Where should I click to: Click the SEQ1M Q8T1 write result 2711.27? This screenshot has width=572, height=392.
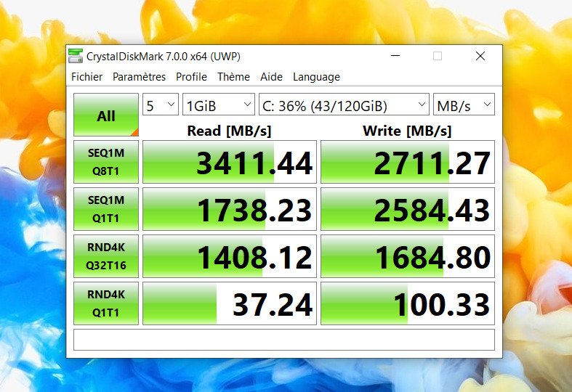click(x=408, y=162)
